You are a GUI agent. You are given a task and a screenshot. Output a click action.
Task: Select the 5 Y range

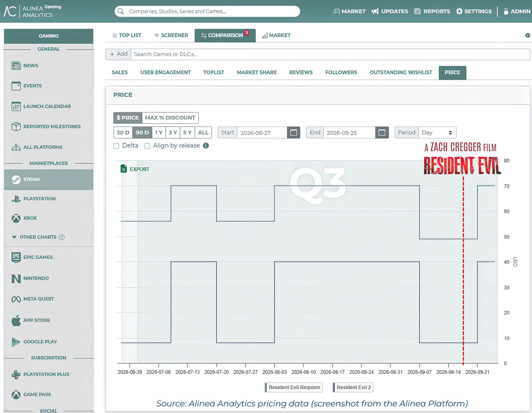pos(188,133)
